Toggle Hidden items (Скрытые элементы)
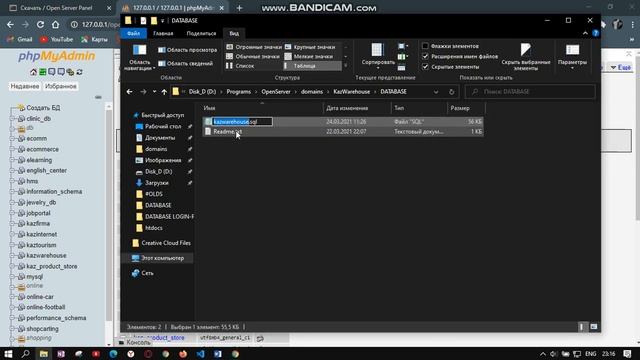640x360 pixels. pyautogui.click(x=451, y=67)
